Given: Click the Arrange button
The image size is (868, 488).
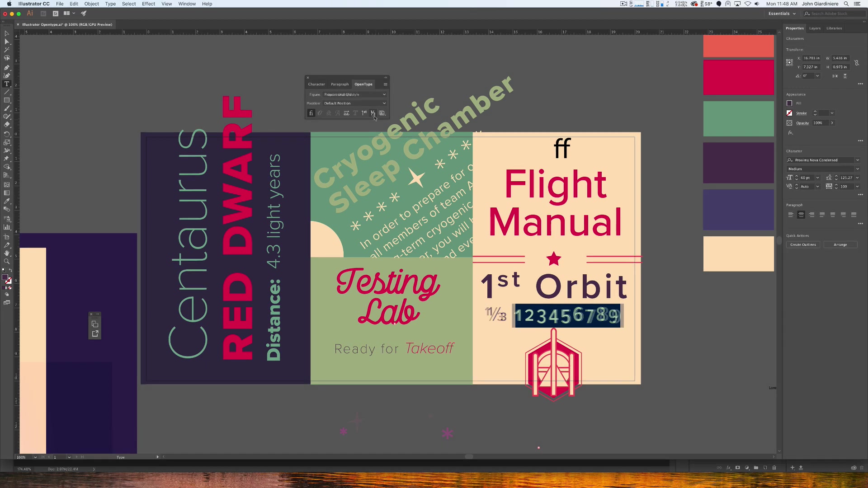Looking at the screenshot, I should pyautogui.click(x=840, y=244).
